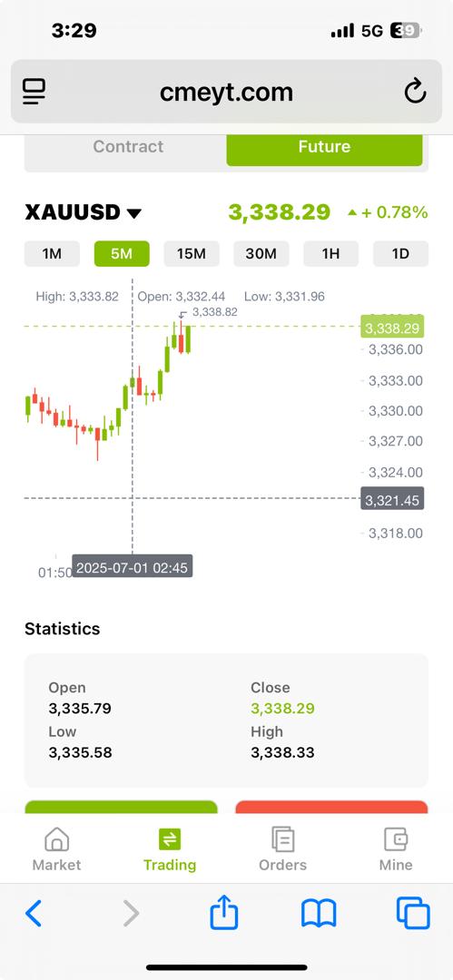Reload the cmeyt.com page
The height and width of the screenshot is (980, 453).
coord(415,92)
